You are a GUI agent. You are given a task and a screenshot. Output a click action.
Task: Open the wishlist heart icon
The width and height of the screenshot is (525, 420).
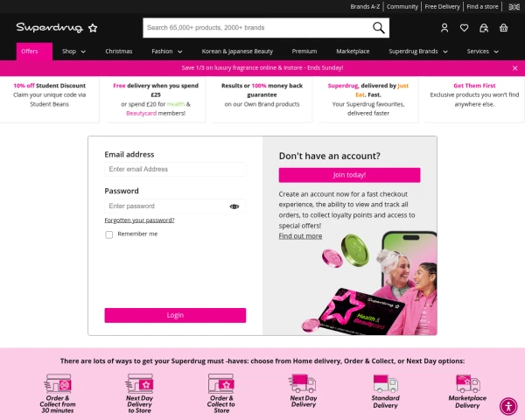[464, 28]
